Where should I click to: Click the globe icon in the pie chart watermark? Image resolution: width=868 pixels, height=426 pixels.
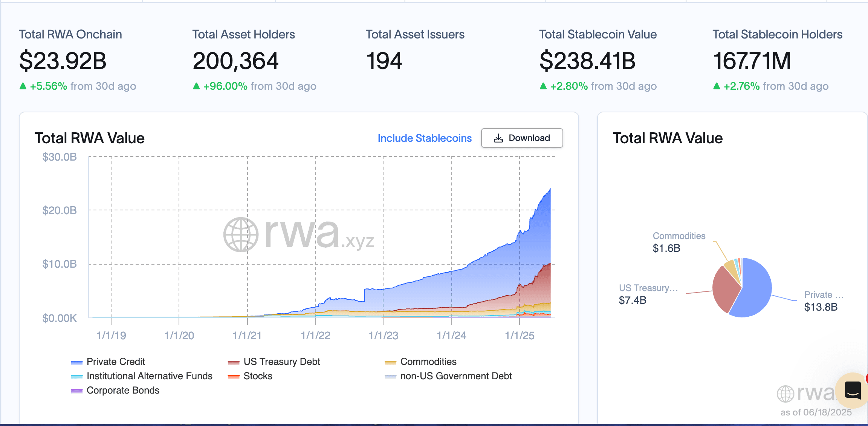click(x=785, y=394)
